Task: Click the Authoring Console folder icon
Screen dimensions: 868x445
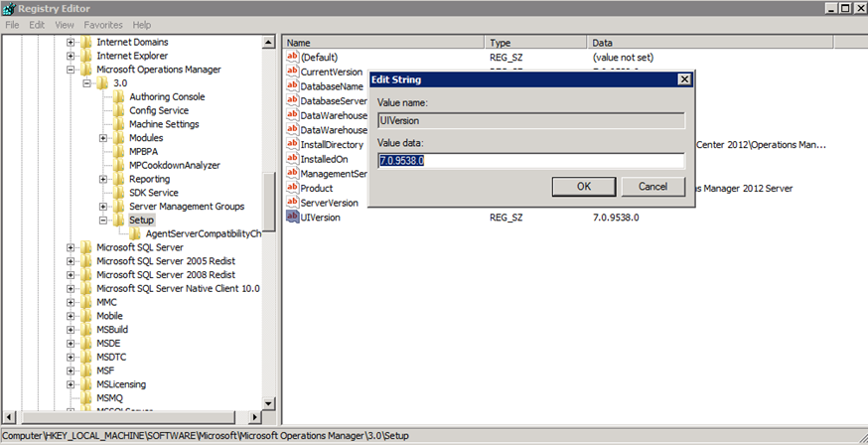Action: coord(119,97)
